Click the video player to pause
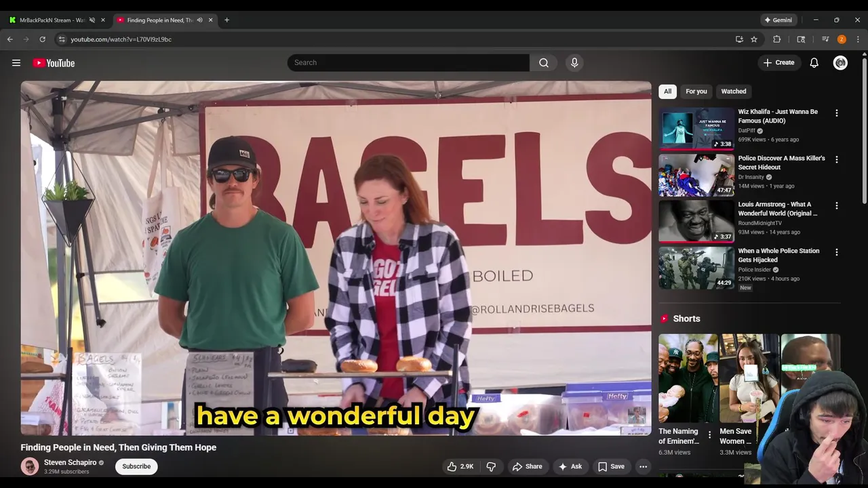Screen dimensions: 868x488 pyautogui.click(x=336, y=258)
